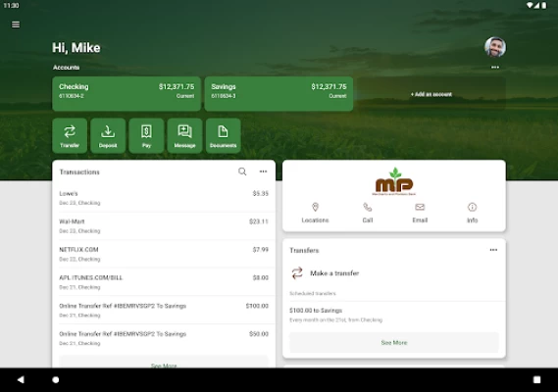Expand Transfers card three-dot menu
Viewport: 558px width, 392px height.
[493, 250]
